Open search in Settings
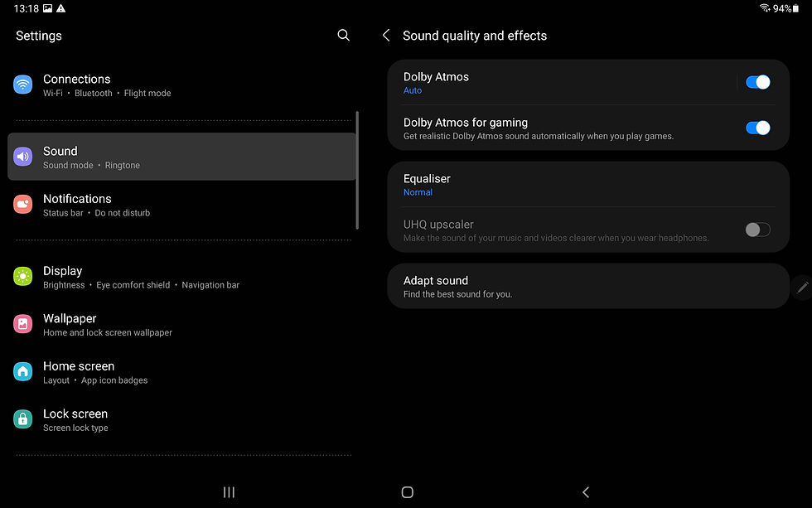This screenshot has width=812, height=508. tap(343, 35)
